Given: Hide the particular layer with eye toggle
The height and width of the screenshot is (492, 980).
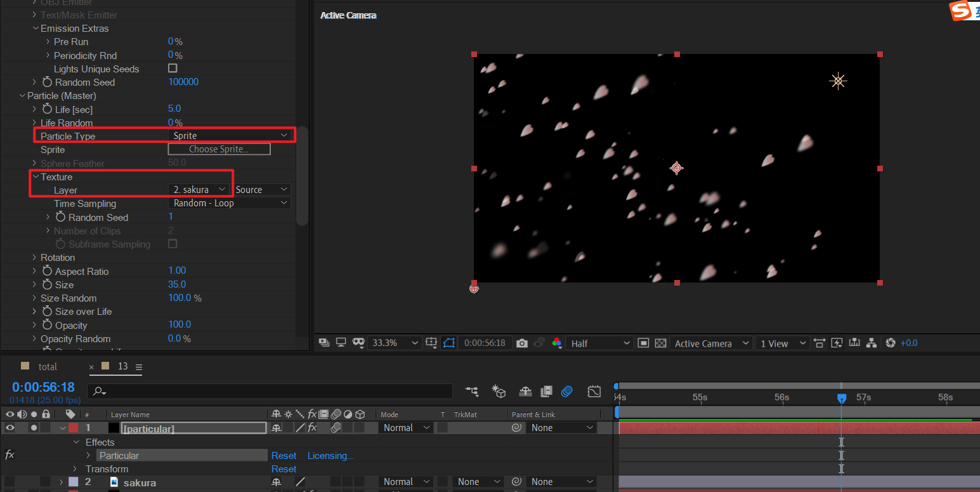Looking at the screenshot, I should click(x=10, y=428).
